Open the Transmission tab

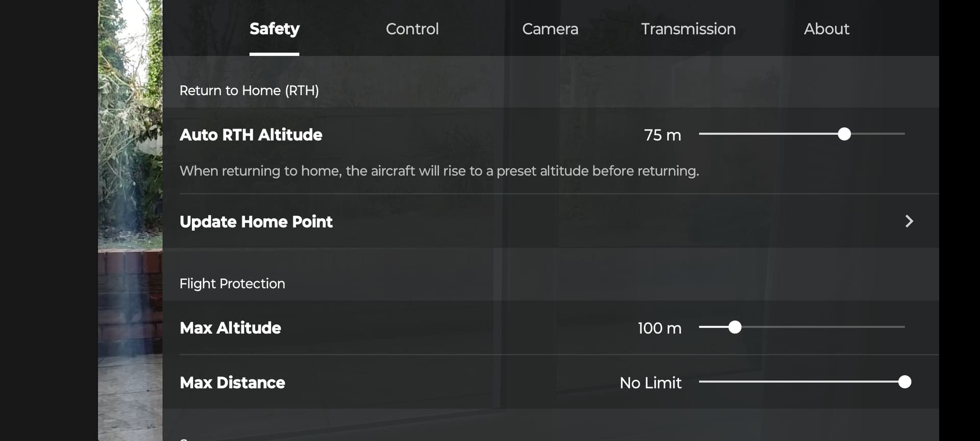point(688,29)
